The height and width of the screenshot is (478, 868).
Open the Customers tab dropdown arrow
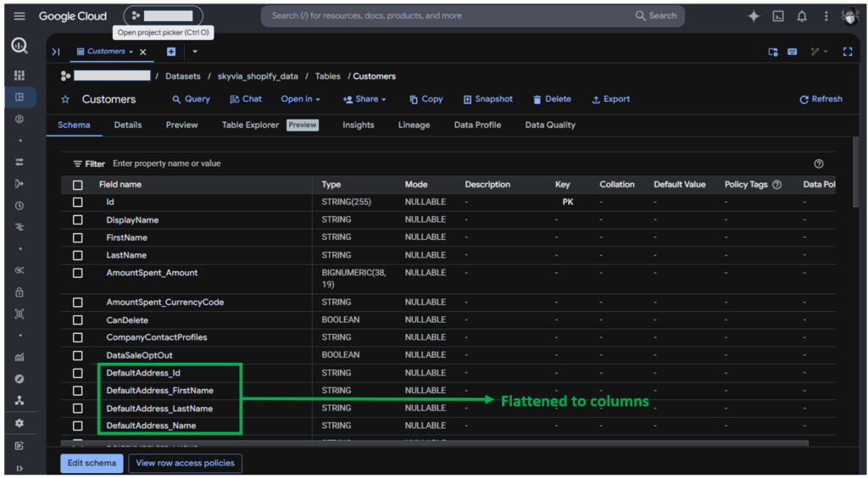click(x=131, y=52)
